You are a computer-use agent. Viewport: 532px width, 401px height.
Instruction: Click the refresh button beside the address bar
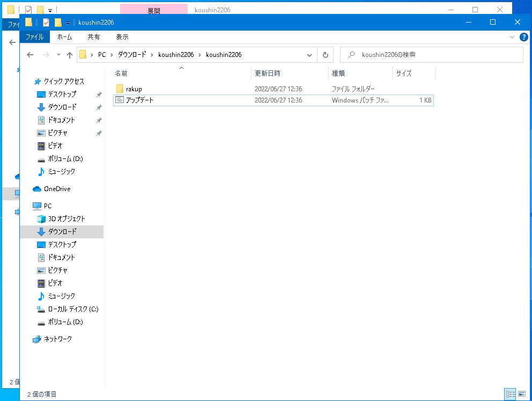325,55
